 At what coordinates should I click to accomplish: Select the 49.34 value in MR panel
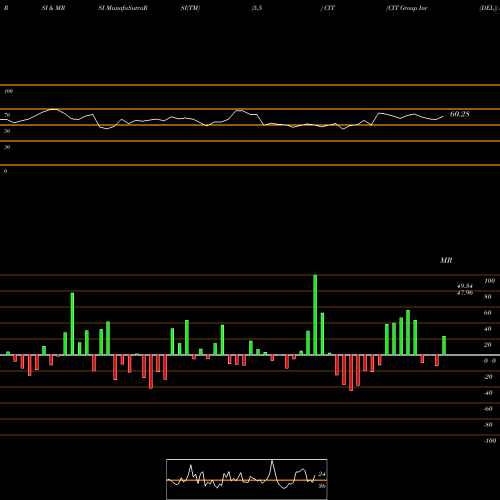465,286
